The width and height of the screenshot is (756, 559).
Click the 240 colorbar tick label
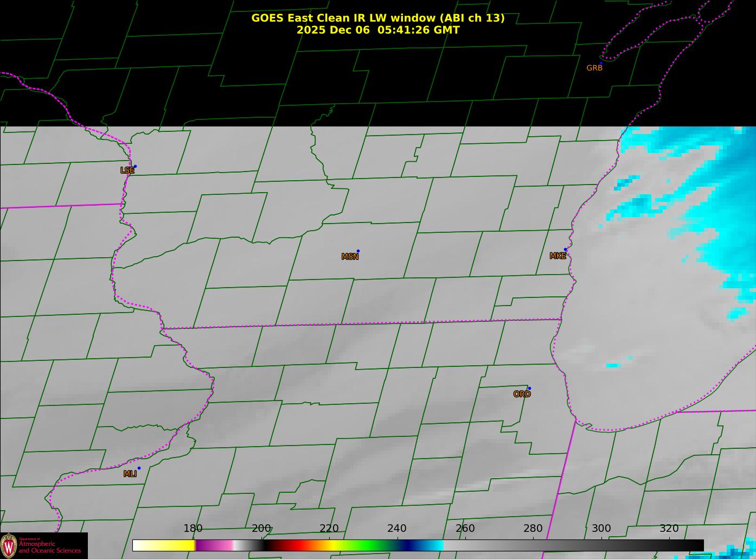[x=396, y=529]
